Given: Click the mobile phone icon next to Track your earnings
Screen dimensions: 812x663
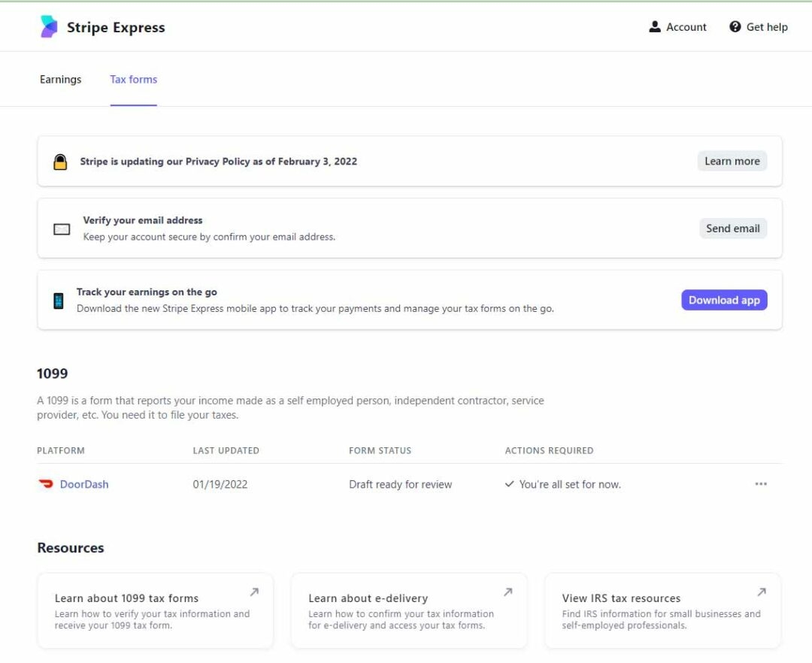Looking at the screenshot, I should click(59, 299).
